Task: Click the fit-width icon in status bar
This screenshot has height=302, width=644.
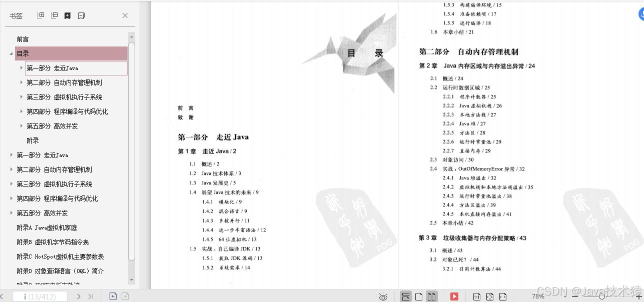Action: tap(504, 296)
